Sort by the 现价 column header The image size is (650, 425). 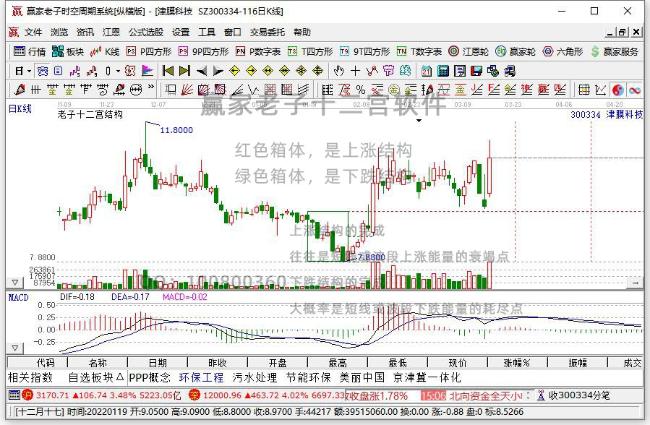(457, 363)
